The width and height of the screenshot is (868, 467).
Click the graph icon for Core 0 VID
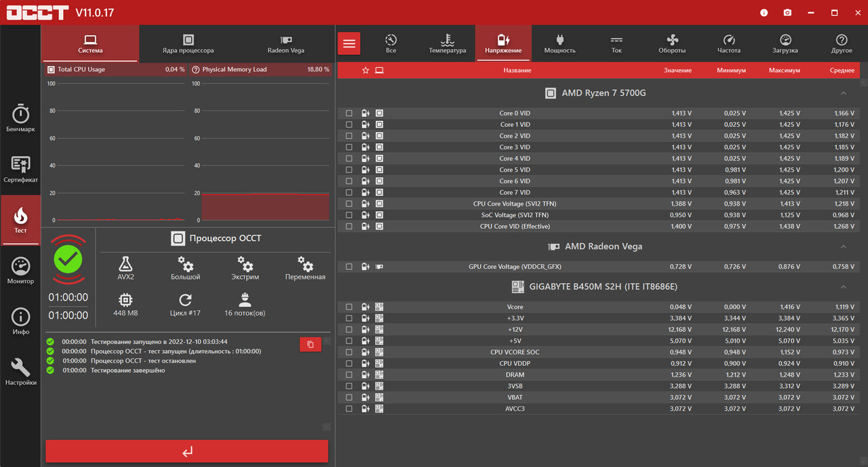point(366,113)
